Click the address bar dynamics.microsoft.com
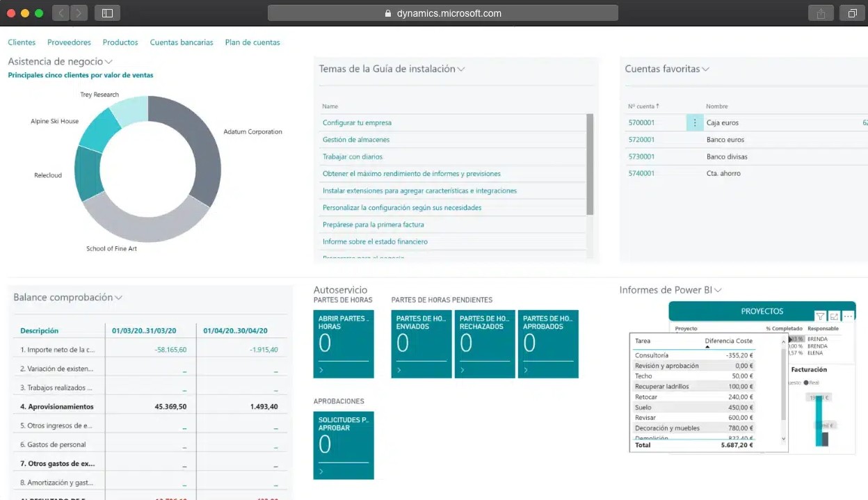This screenshot has width=868, height=500. (442, 13)
